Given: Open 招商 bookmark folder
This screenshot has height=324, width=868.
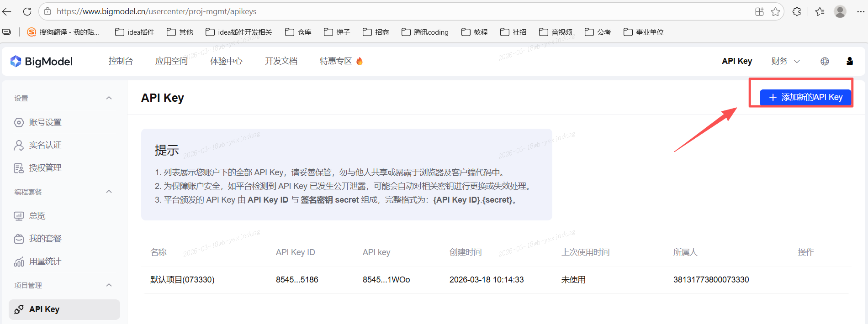Looking at the screenshot, I should (376, 32).
